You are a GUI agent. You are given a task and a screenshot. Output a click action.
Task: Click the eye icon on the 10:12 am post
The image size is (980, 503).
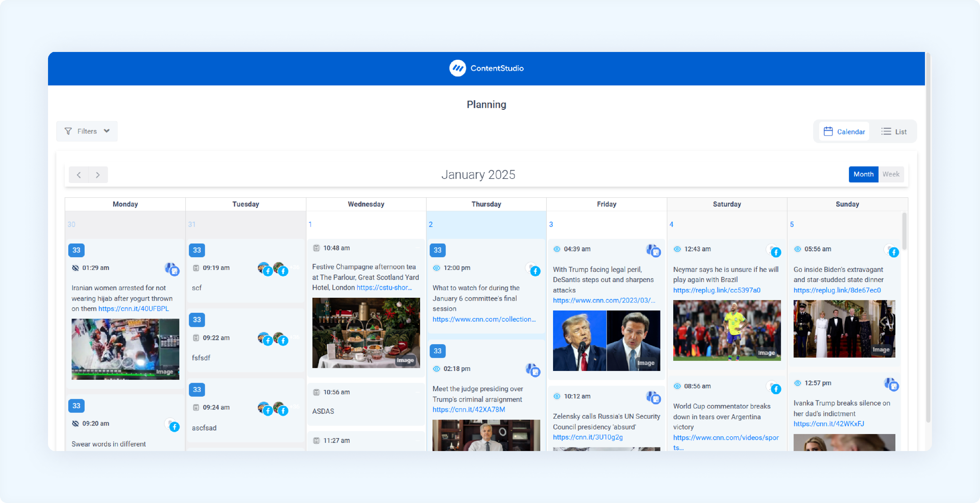[557, 396]
